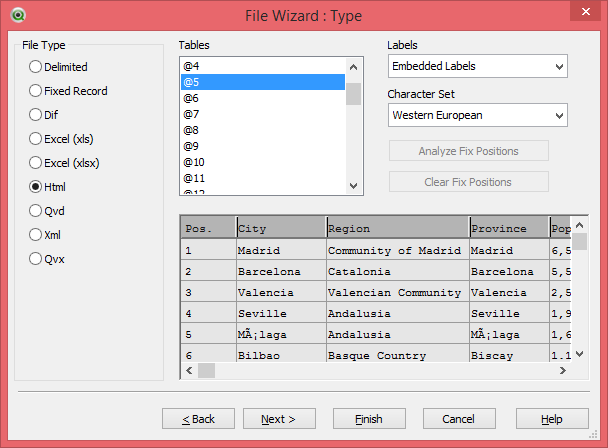Select table @7 in the Tables list
Viewport: 608px width, 448px height.
[263, 114]
